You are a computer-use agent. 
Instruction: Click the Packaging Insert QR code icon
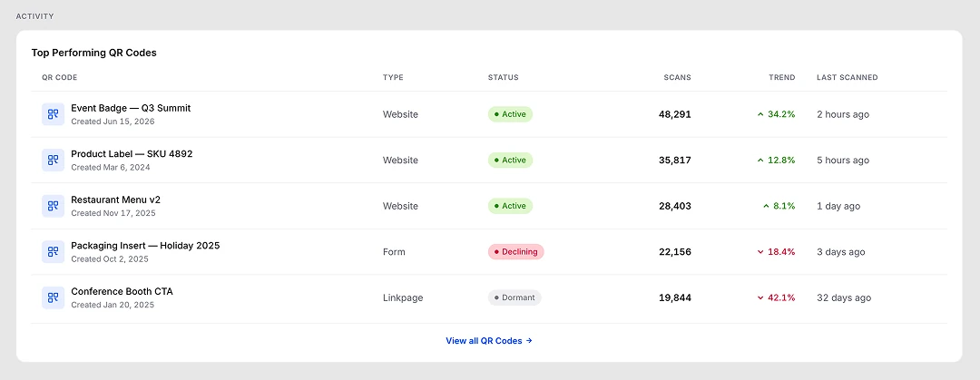(54, 252)
